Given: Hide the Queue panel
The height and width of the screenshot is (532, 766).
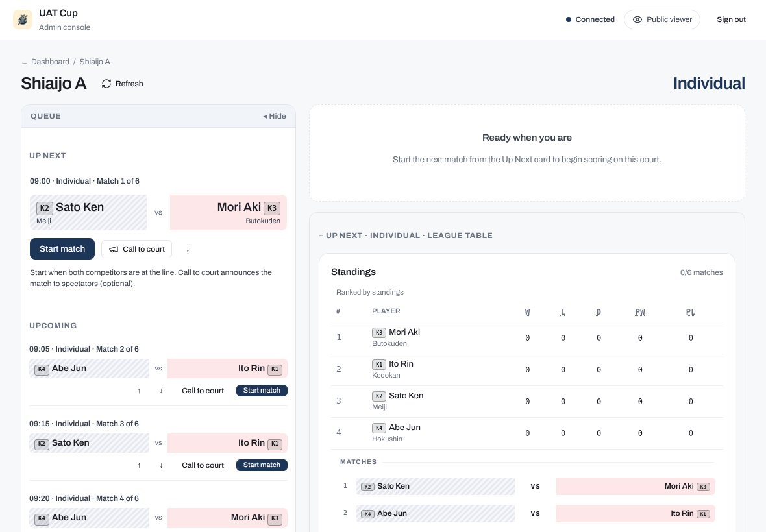Looking at the screenshot, I should pyautogui.click(x=275, y=116).
